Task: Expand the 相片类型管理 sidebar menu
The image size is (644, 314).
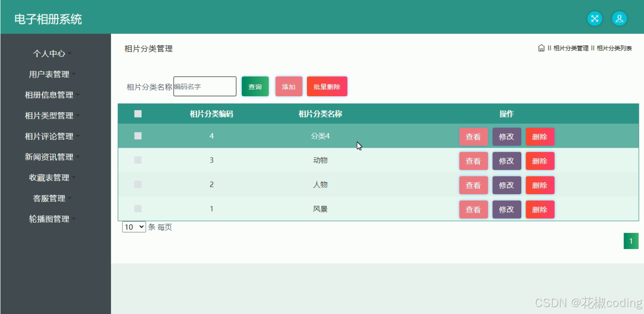Action: pos(52,116)
